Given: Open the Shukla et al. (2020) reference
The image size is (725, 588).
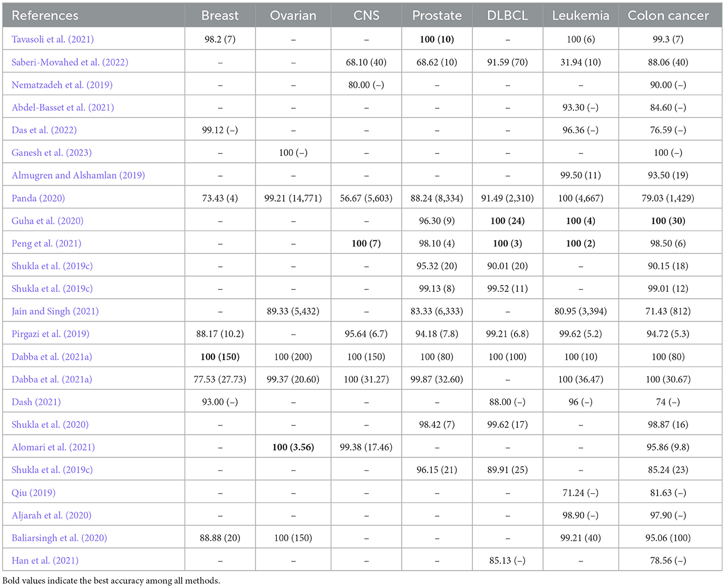Looking at the screenshot, I should 50,425.
